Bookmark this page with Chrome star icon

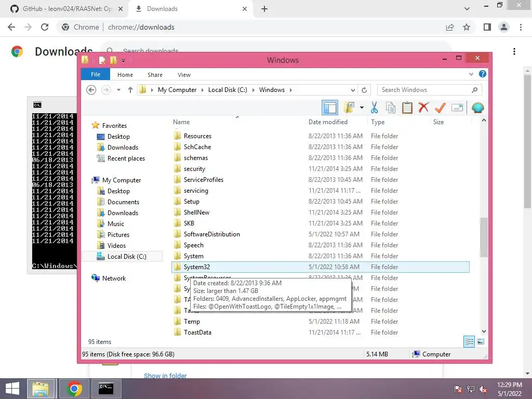pos(467,27)
